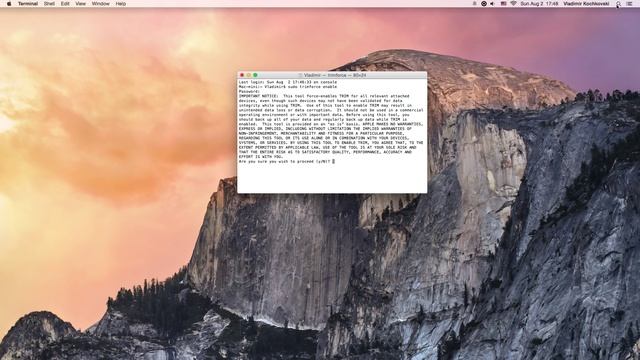640x360 pixels.
Task: Open the Help menu
Action: 121,4
